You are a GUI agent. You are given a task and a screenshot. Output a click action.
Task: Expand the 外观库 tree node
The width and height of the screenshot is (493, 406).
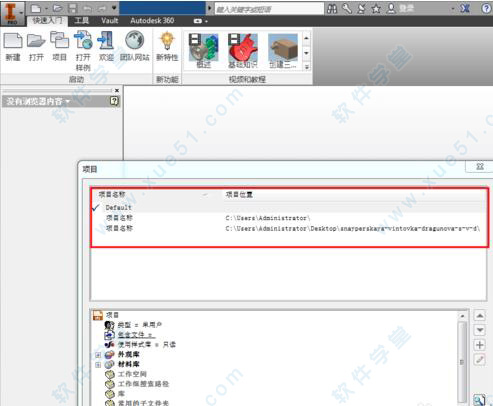[x=98, y=354]
